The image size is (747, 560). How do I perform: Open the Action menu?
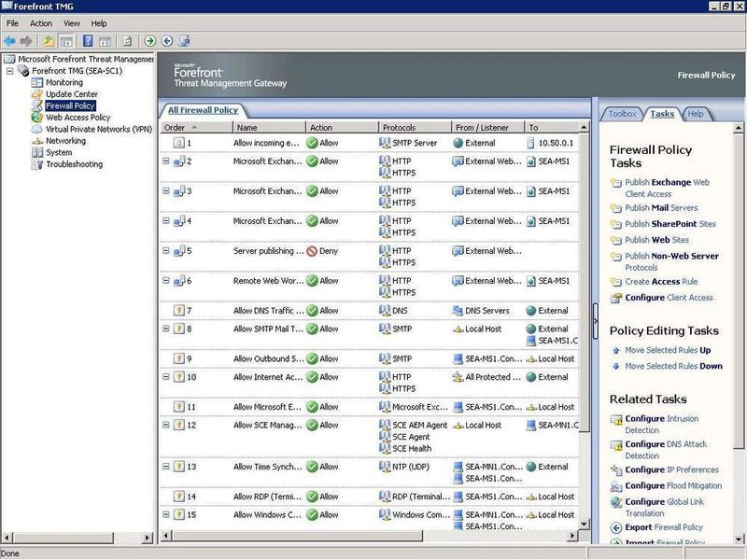[41, 23]
